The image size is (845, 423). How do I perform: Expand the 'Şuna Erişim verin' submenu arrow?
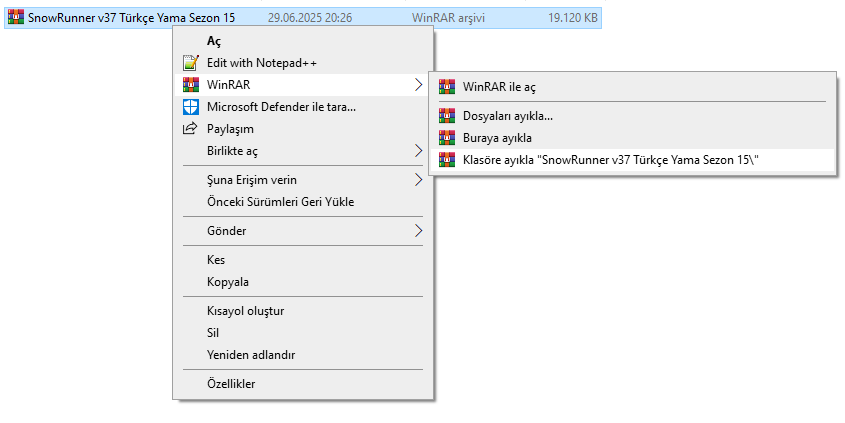(418, 180)
